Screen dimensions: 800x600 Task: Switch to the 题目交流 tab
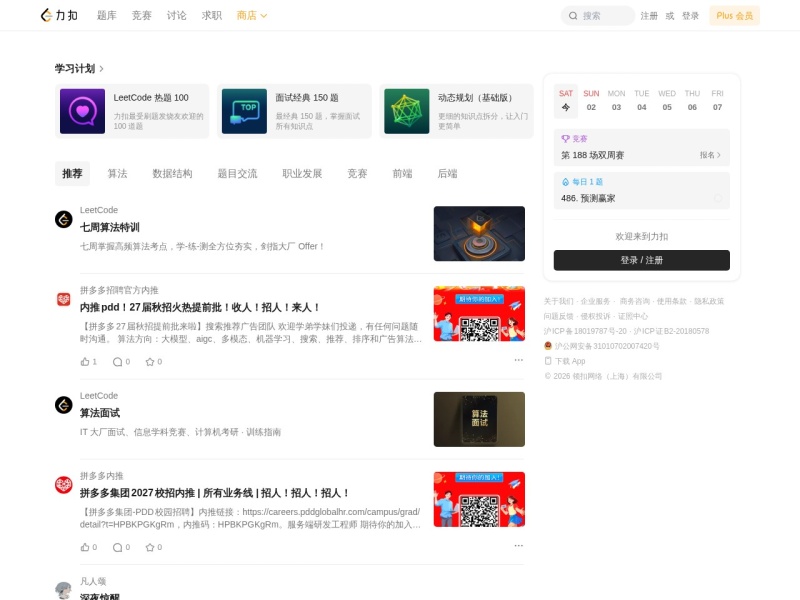[x=237, y=173]
